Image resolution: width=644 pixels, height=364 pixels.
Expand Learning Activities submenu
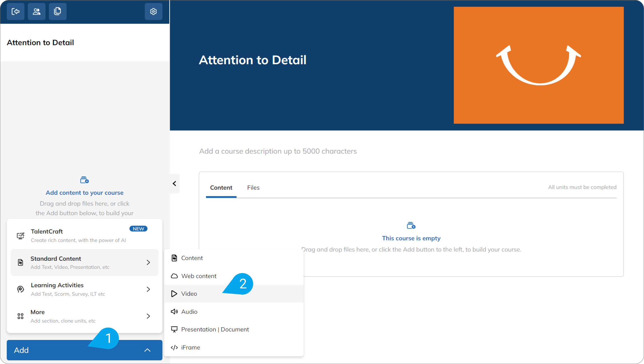click(84, 289)
